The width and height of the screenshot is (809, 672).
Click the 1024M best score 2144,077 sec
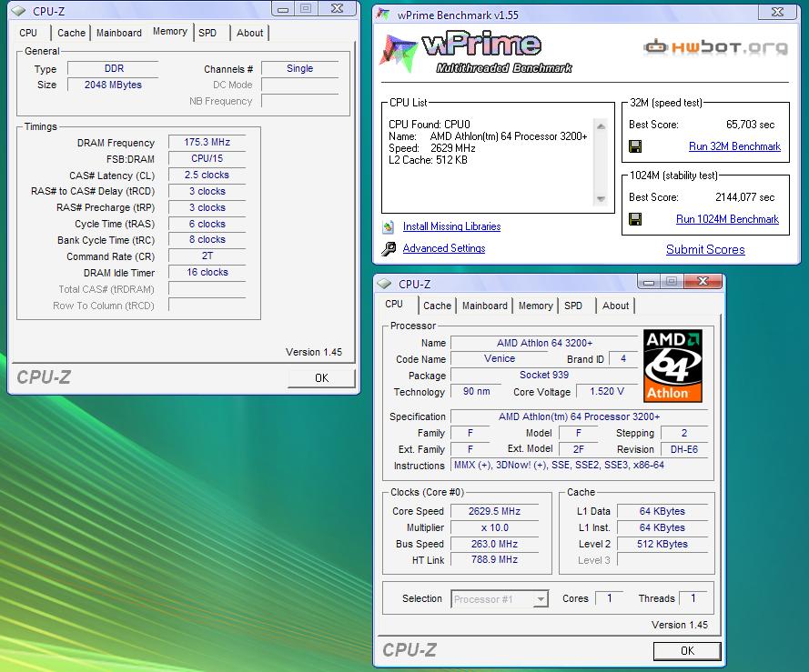pos(744,197)
